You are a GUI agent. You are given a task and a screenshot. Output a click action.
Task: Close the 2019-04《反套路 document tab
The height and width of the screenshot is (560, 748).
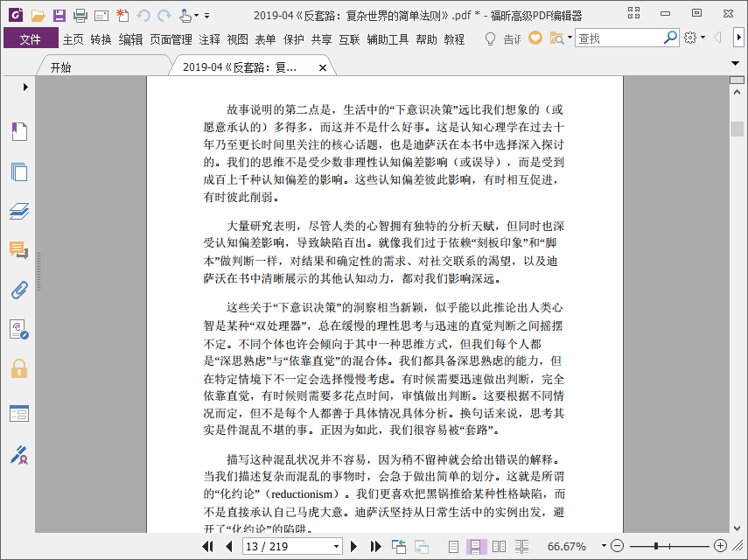coord(323,67)
